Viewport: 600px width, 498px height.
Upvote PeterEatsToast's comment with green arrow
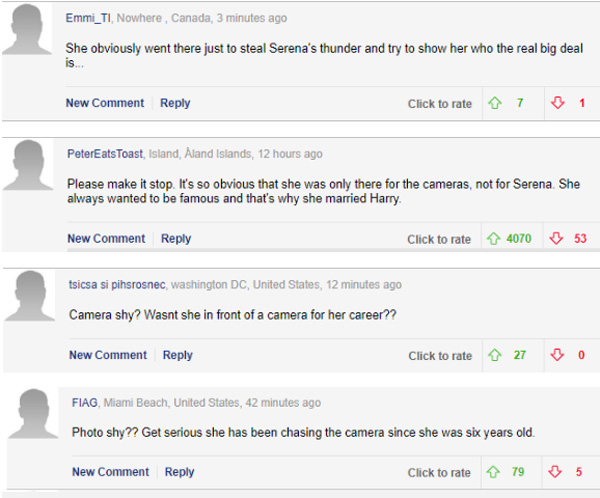(x=493, y=239)
